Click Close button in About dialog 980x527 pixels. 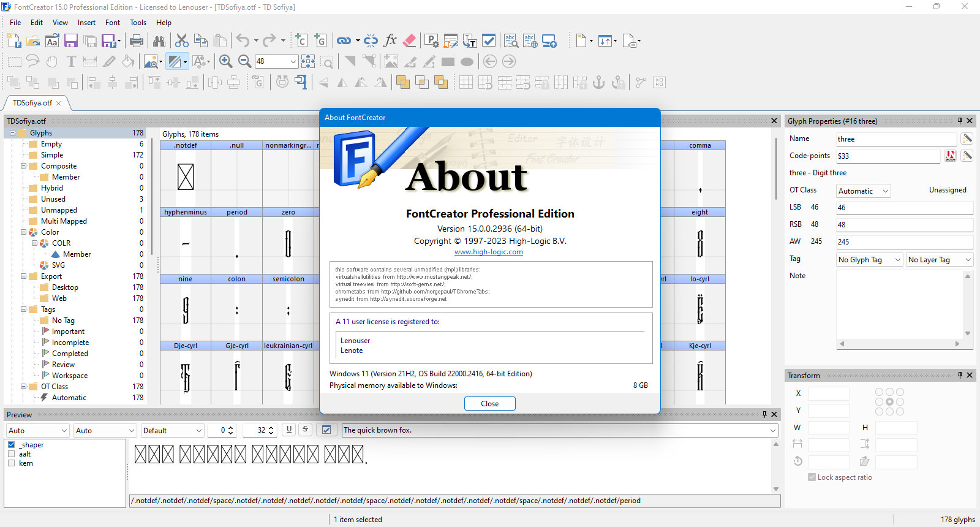click(489, 403)
